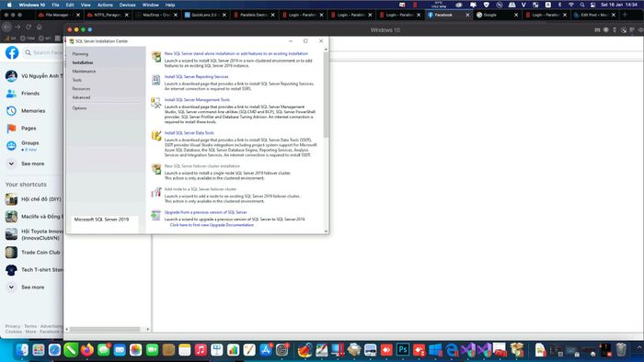Open Trade Coin Club shortcut
The width and height of the screenshot is (644, 362).
pyautogui.click(x=40, y=253)
